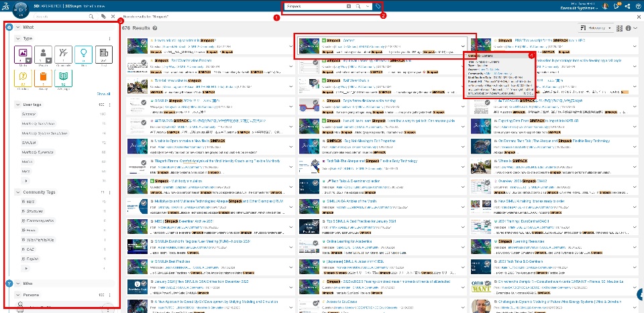This screenshot has width=644, height=313.
Task: Expand the Unable to Open result card
Action: click(x=291, y=147)
